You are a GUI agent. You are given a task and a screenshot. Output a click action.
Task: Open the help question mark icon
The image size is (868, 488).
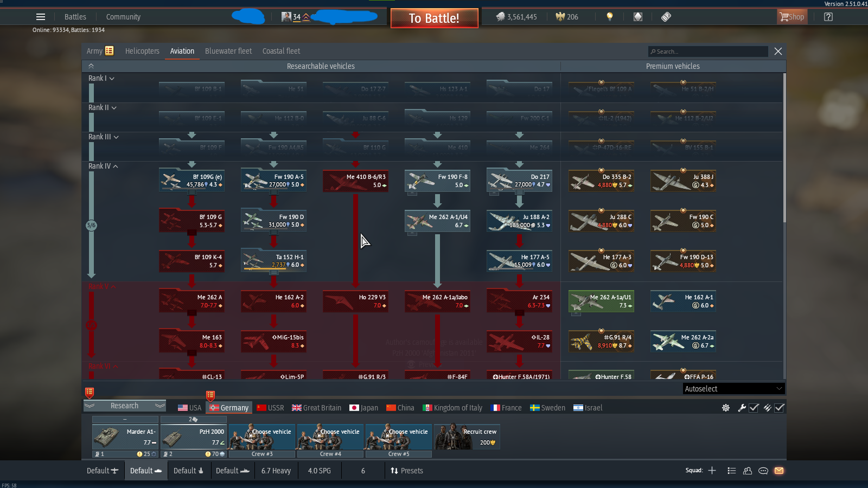click(828, 17)
